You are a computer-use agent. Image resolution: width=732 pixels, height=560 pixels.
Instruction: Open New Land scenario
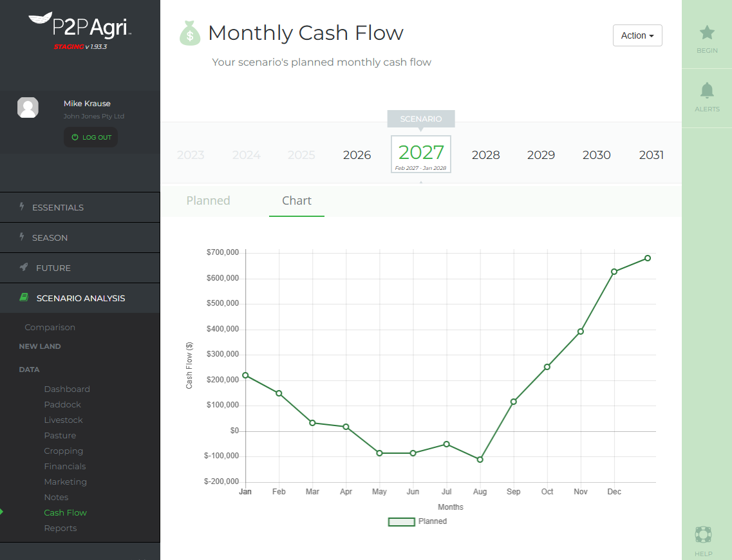(x=40, y=346)
